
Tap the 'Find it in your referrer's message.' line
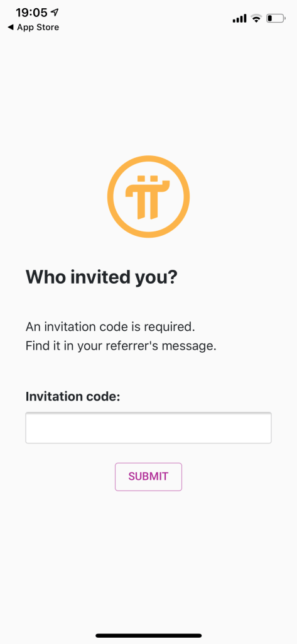coord(121,346)
